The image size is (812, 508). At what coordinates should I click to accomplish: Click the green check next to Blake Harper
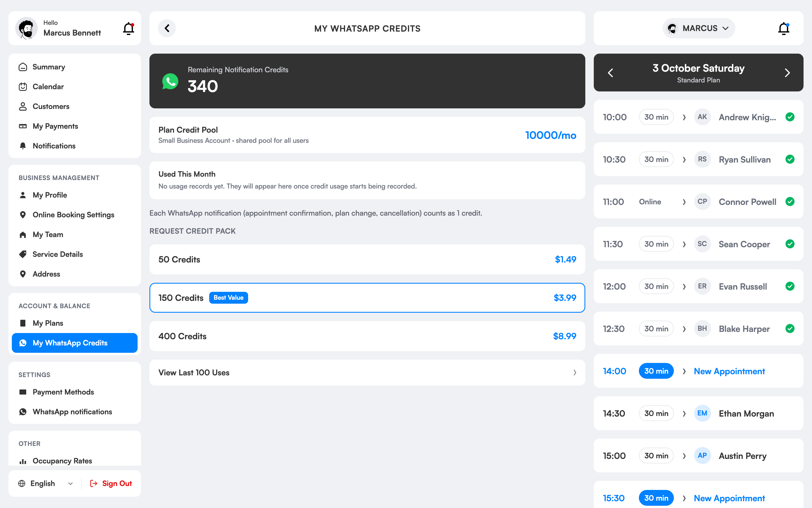pyautogui.click(x=790, y=329)
